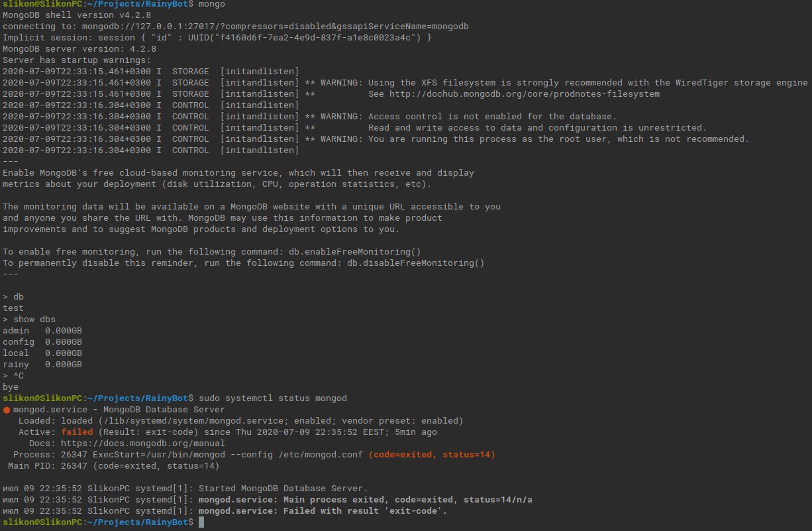Screen dimensions: 812x531
Task: Click the 'test' database output line
Action: coord(13,308)
